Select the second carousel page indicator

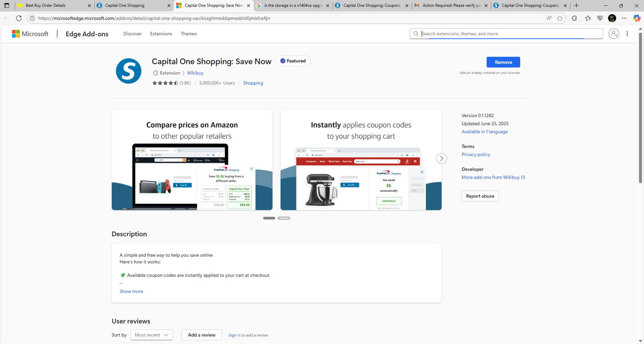coord(284,218)
